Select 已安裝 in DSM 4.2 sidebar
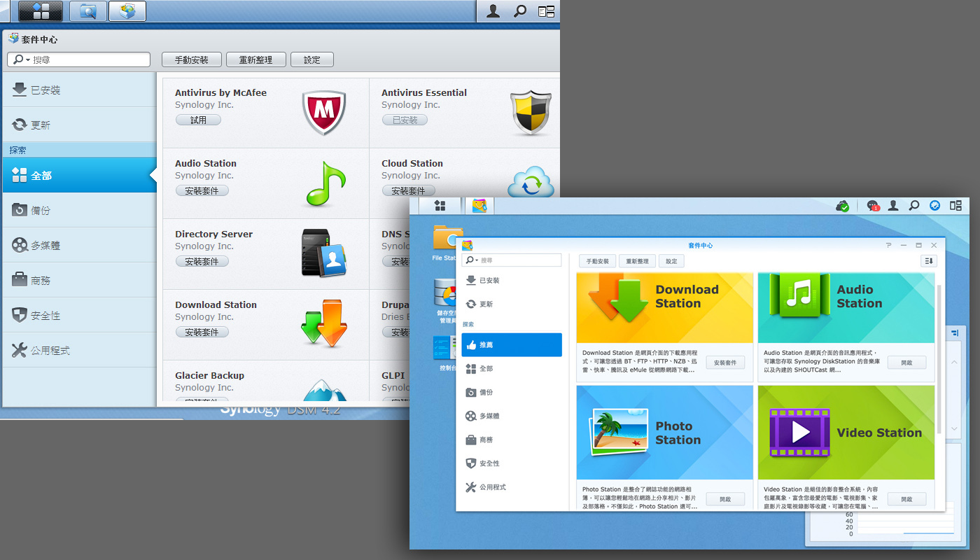 pos(79,90)
